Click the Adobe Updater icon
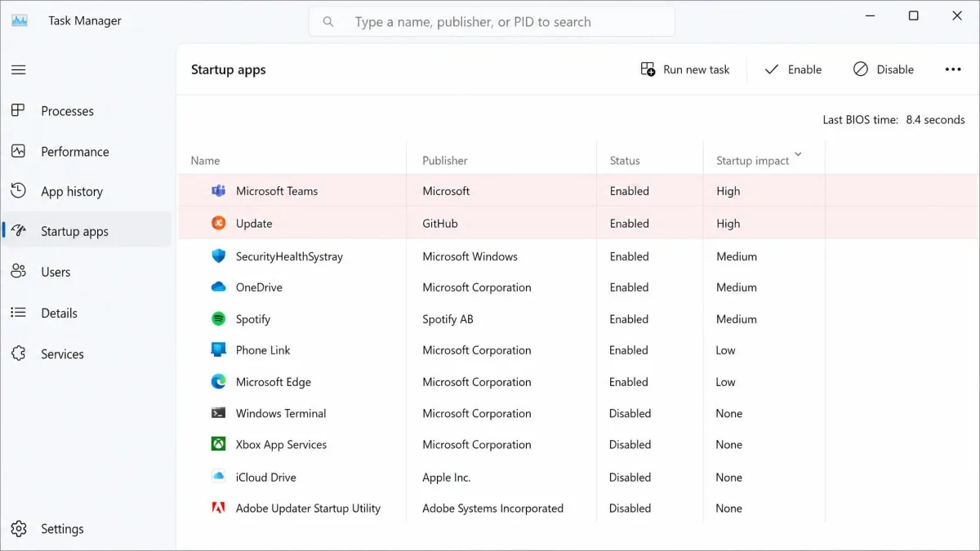The width and height of the screenshot is (980, 551). coord(218,508)
